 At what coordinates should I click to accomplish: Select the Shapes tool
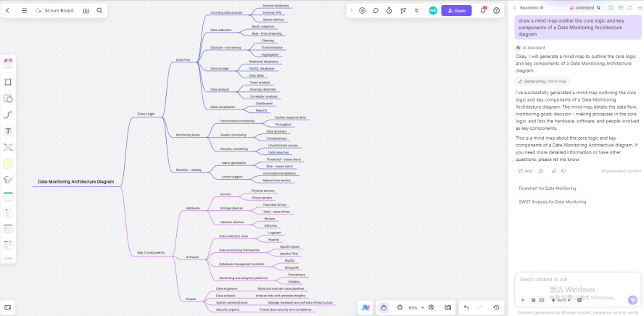click(8, 99)
